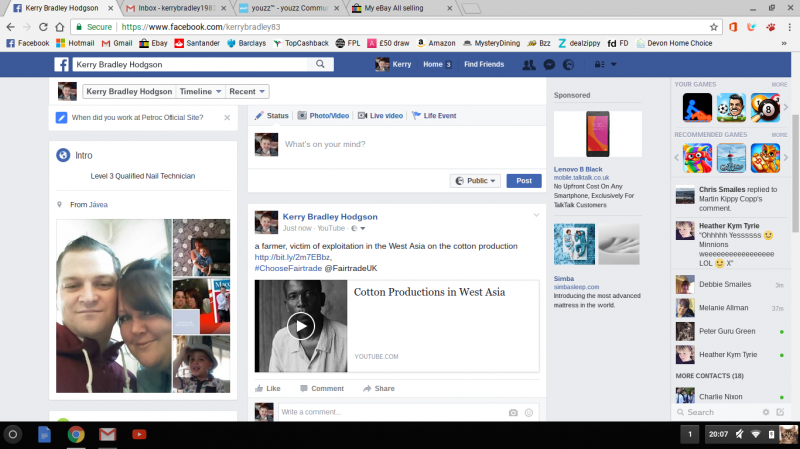Click the Facebook logo icon in blue bar
The image size is (800, 449).
click(61, 64)
